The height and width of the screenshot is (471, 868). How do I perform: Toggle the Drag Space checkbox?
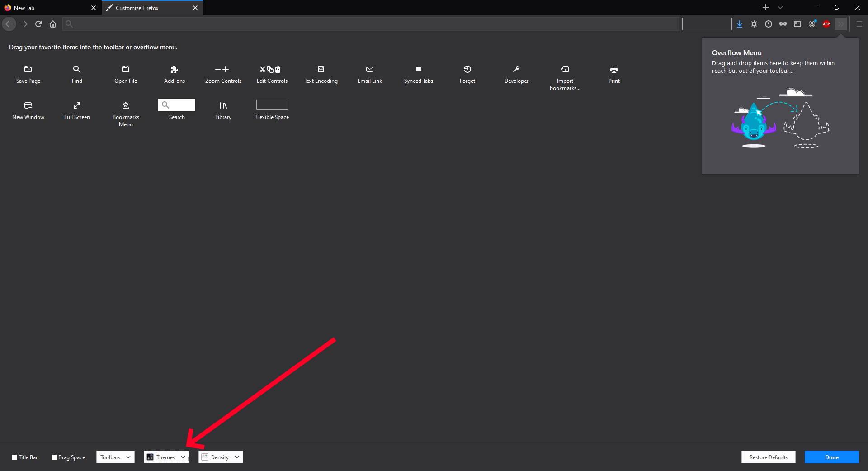coord(53,457)
